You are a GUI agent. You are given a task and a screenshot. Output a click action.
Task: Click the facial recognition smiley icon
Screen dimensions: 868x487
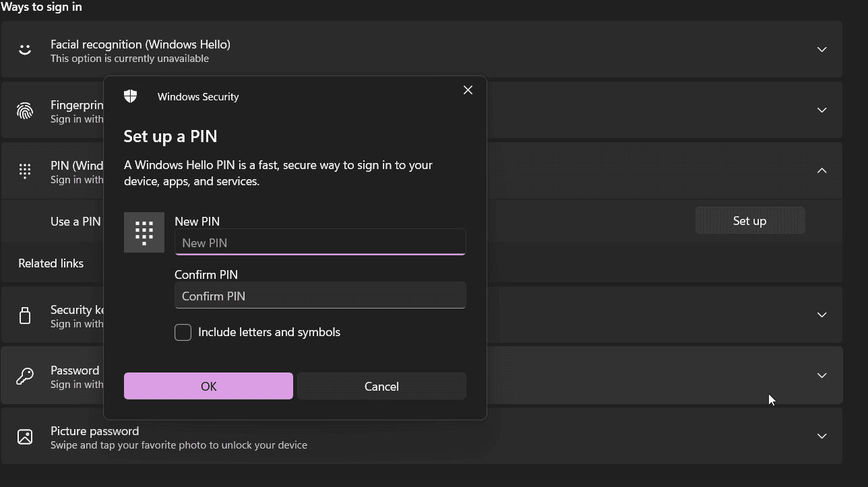25,50
